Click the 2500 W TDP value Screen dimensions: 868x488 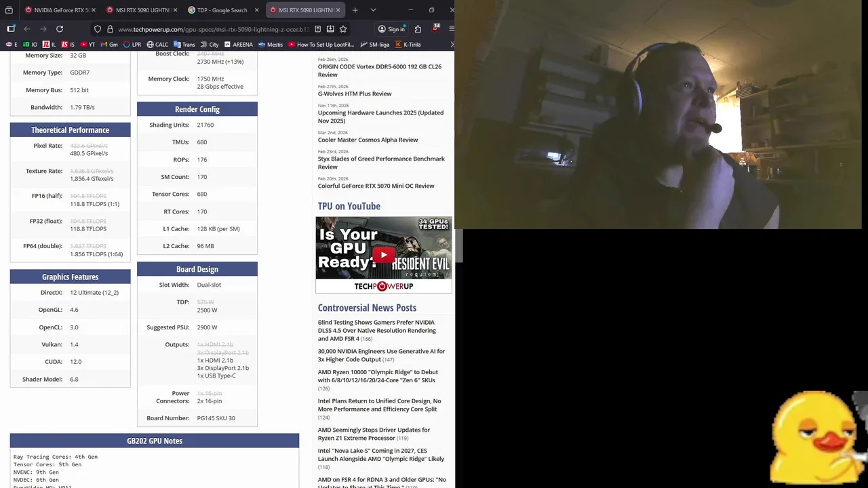[x=208, y=310]
